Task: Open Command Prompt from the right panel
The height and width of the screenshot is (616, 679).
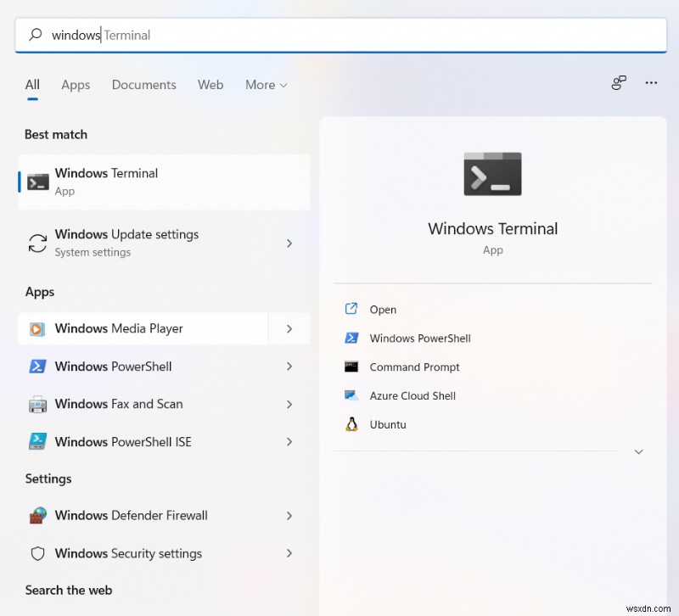Action: click(x=414, y=367)
